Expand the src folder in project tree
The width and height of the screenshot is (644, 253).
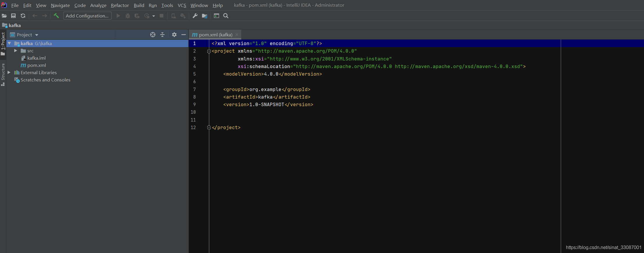[16, 51]
